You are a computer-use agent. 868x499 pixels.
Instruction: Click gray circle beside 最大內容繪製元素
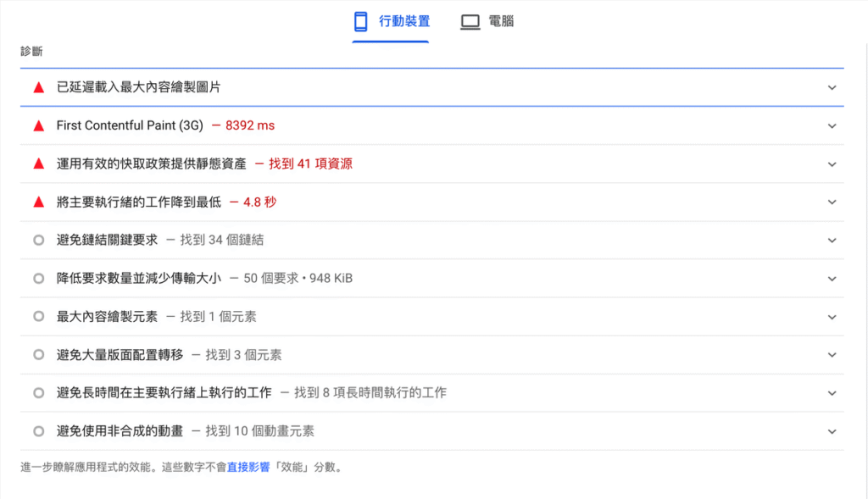[39, 317]
